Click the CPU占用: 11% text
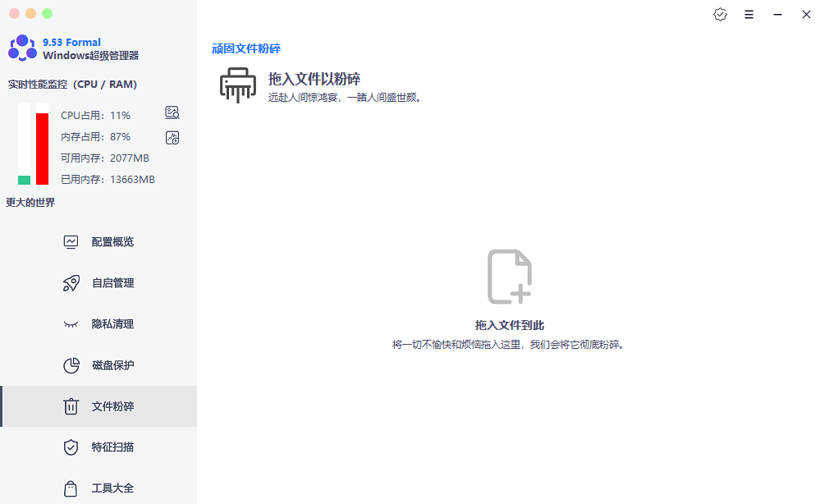 (96, 116)
